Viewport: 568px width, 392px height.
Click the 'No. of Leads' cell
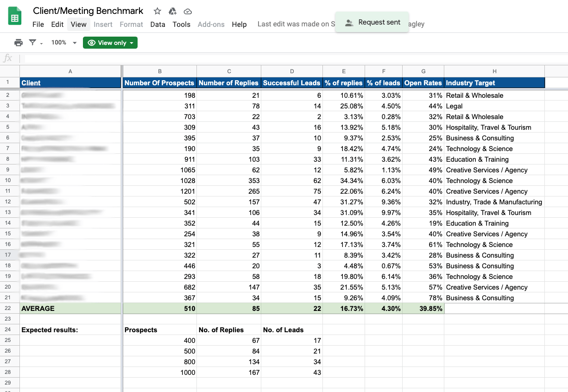(292, 330)
